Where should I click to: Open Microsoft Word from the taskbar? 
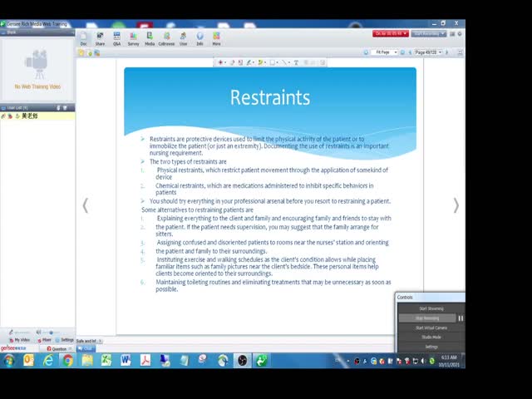click(126, 360)
